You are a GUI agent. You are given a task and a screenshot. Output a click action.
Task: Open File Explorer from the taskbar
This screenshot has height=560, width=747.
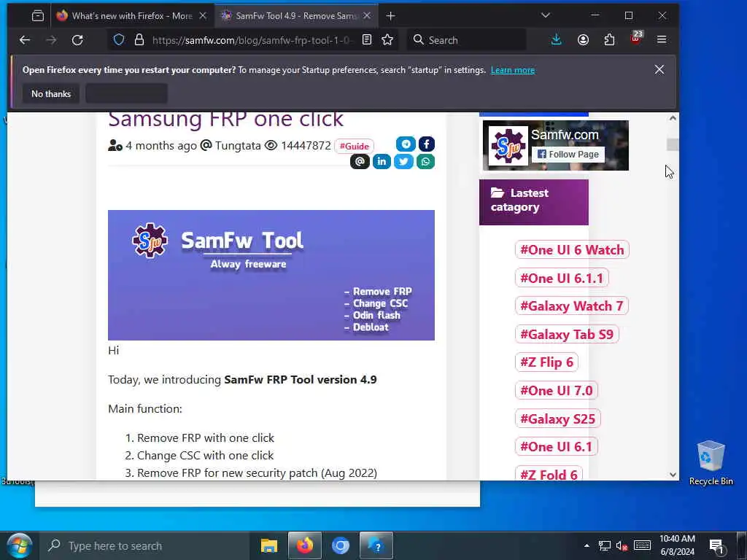pos(269,545)
